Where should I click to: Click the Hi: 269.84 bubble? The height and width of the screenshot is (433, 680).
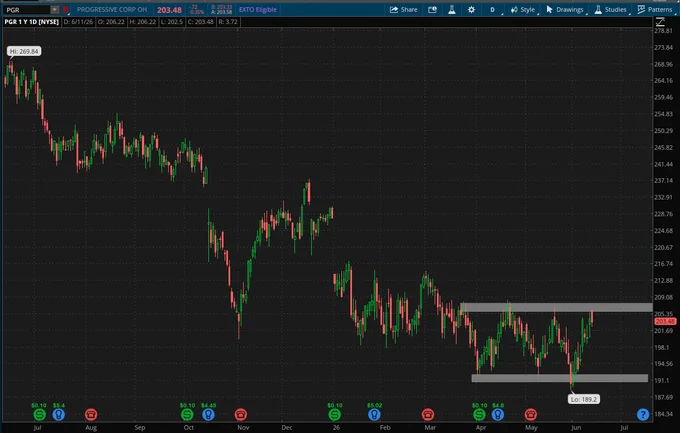coord(24,51)
